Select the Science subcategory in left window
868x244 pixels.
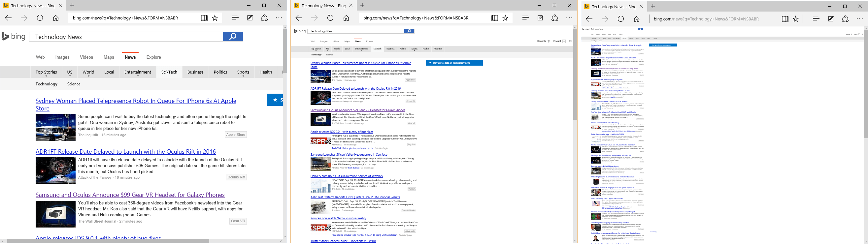(x=74, y=84)
